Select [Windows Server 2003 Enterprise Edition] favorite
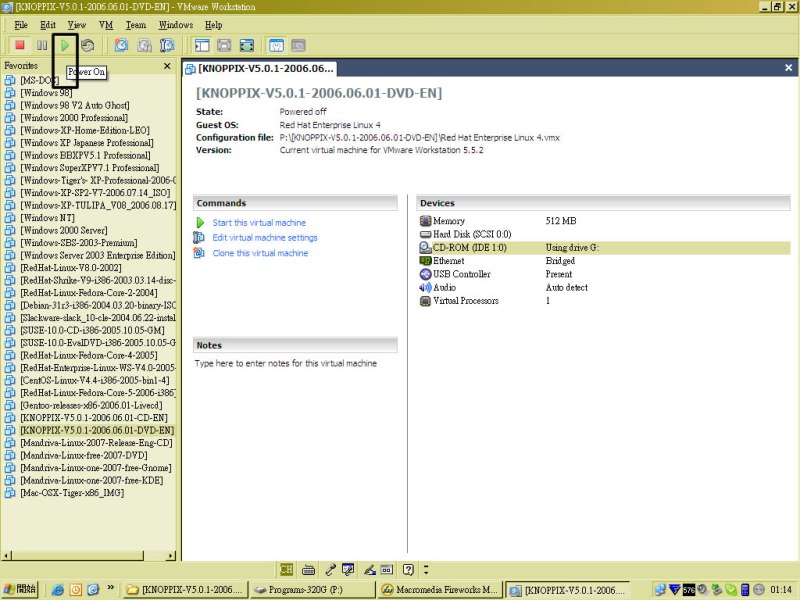 click(x=97, y=255)
